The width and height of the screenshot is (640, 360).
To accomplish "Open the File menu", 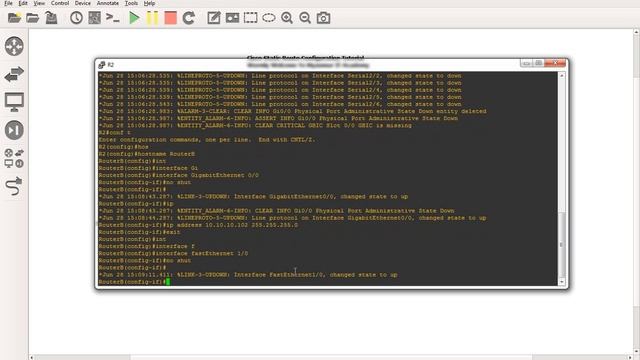I will (8, 3).
